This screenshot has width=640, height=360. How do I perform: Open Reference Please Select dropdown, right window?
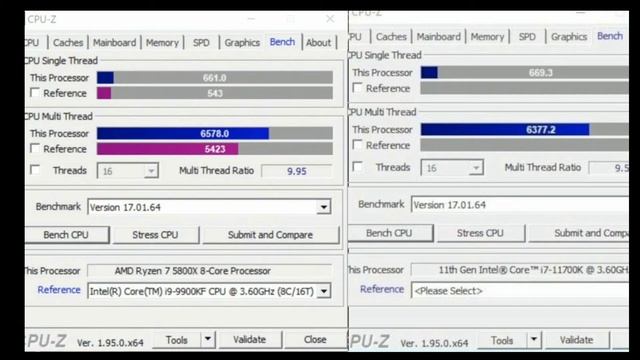(x=520, y=291)
